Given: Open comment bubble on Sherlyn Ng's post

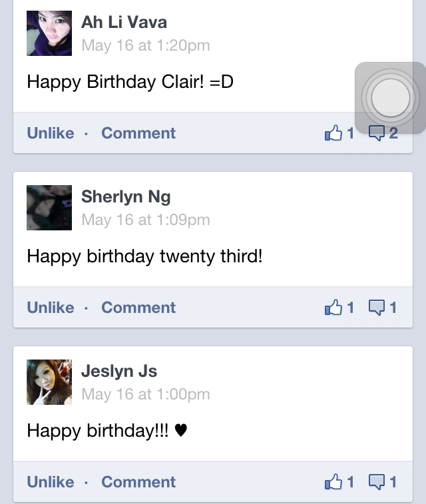Looking at the screenshot, I should click(x=382, y=308).
